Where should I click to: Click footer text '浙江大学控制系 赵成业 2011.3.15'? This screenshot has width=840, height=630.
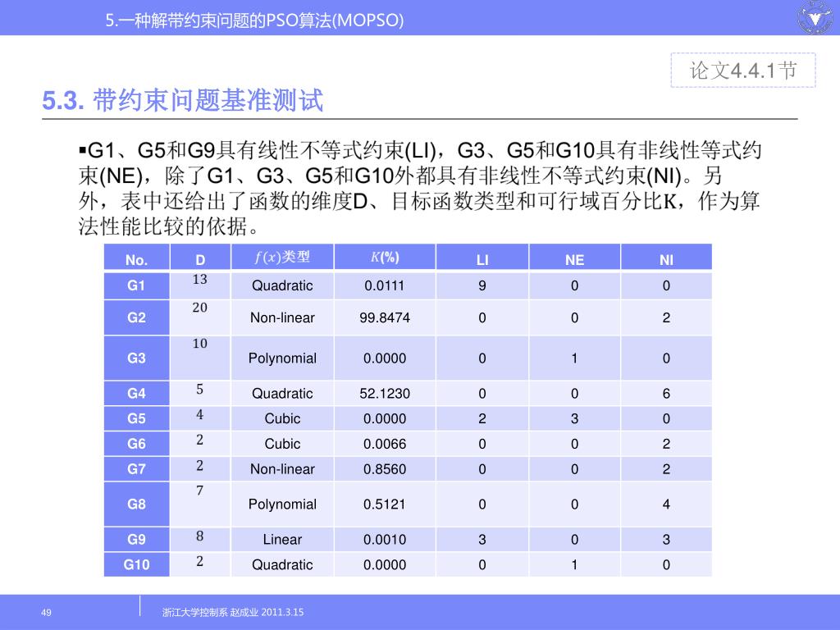(x=233, y=612)
